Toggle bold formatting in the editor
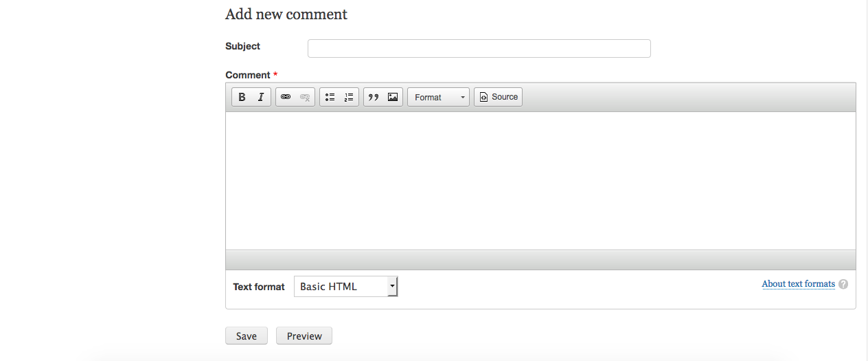868x361 pixels. pyautogui.click(x=242, y=97)
